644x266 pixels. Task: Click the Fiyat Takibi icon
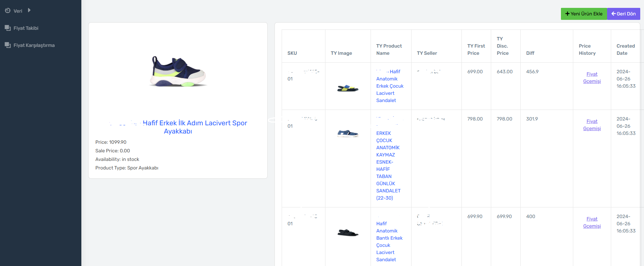click(8, 28)
